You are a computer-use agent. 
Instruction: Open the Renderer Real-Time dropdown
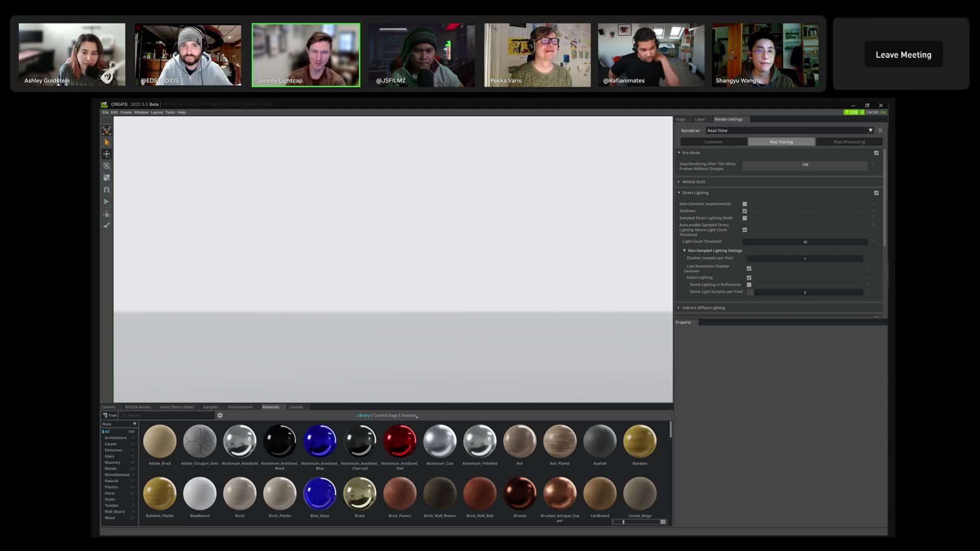(789, 131)
